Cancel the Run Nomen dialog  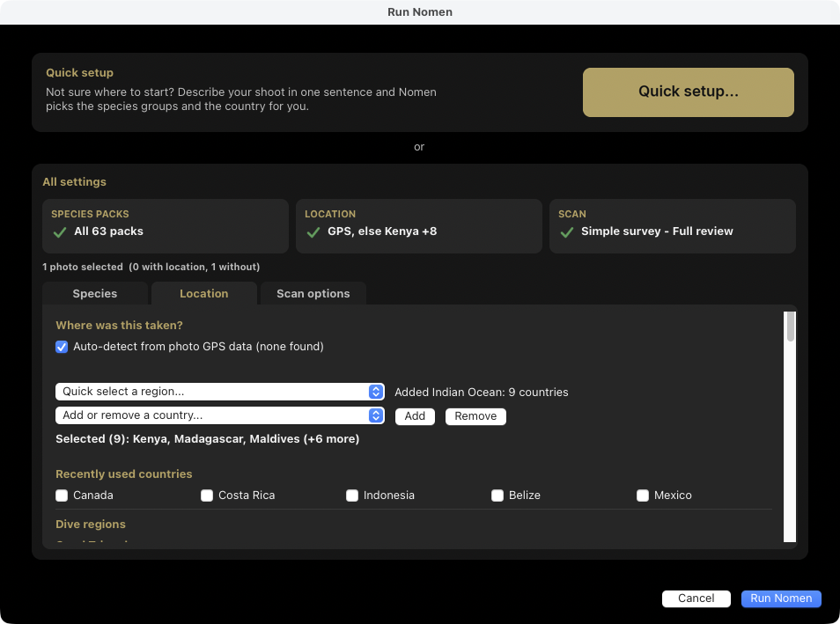coord(696,598)
